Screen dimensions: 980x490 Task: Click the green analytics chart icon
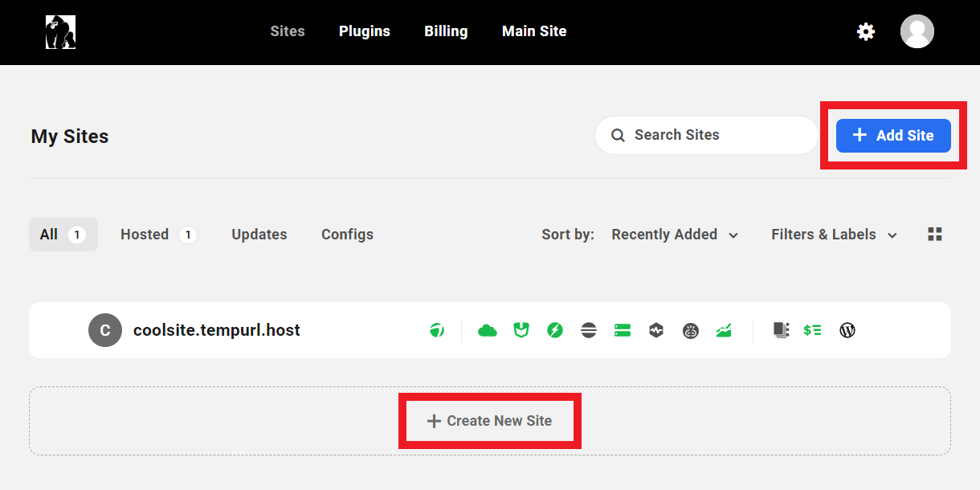tap(724, 330)
